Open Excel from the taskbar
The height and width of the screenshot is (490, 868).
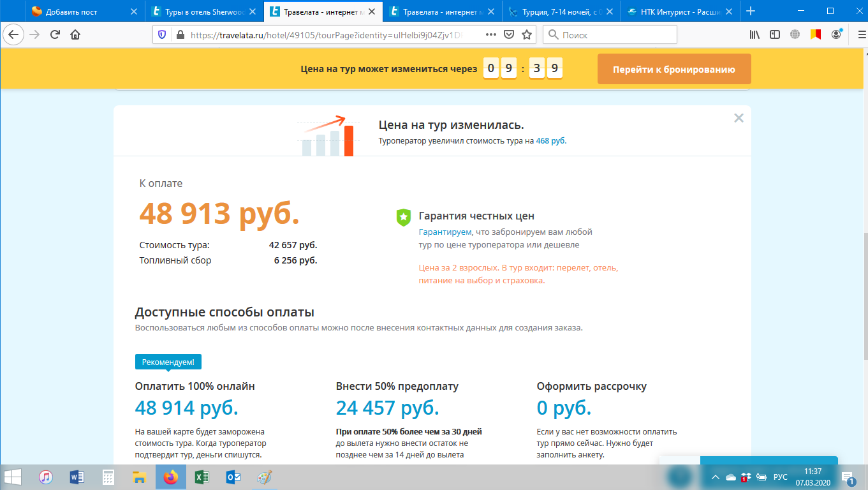201,477
